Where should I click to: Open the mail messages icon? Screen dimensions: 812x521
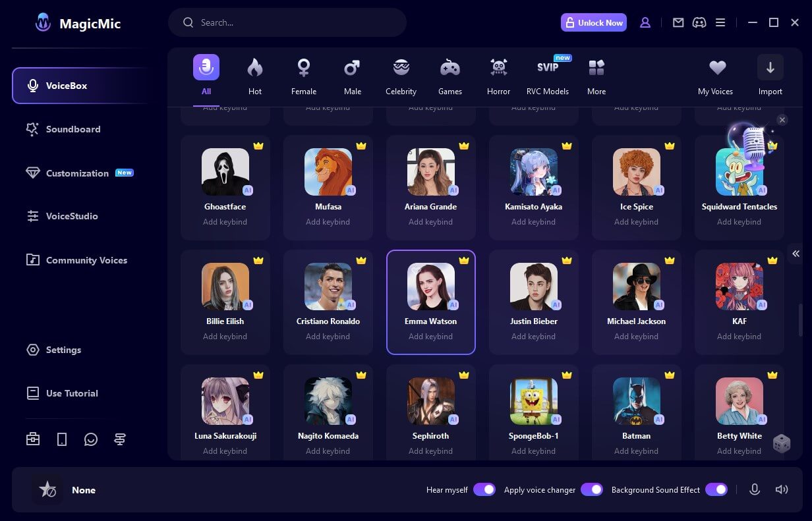pyautogui.click(x=678, y=22)
